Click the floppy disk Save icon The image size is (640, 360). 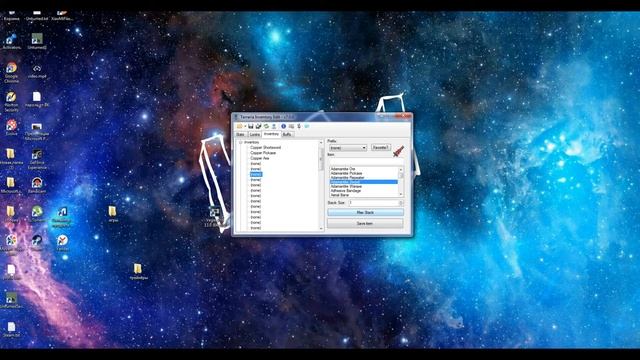point(251,127)
